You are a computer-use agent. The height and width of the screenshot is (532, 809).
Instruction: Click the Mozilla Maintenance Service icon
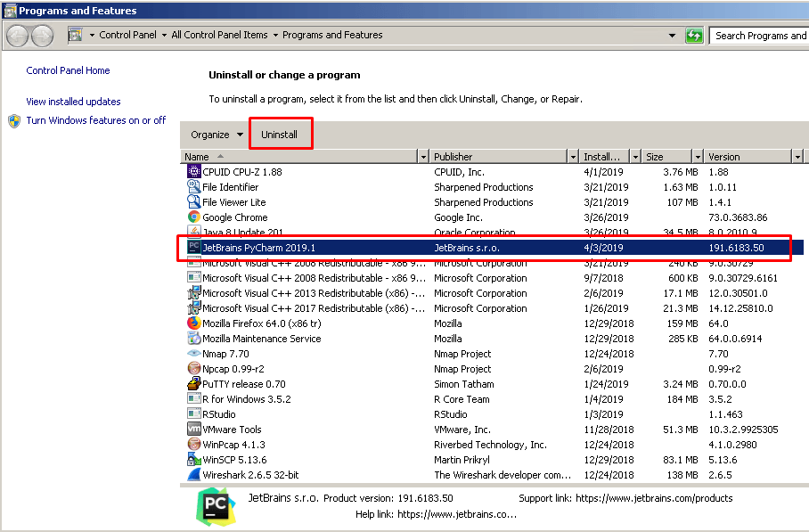[193, 338]
